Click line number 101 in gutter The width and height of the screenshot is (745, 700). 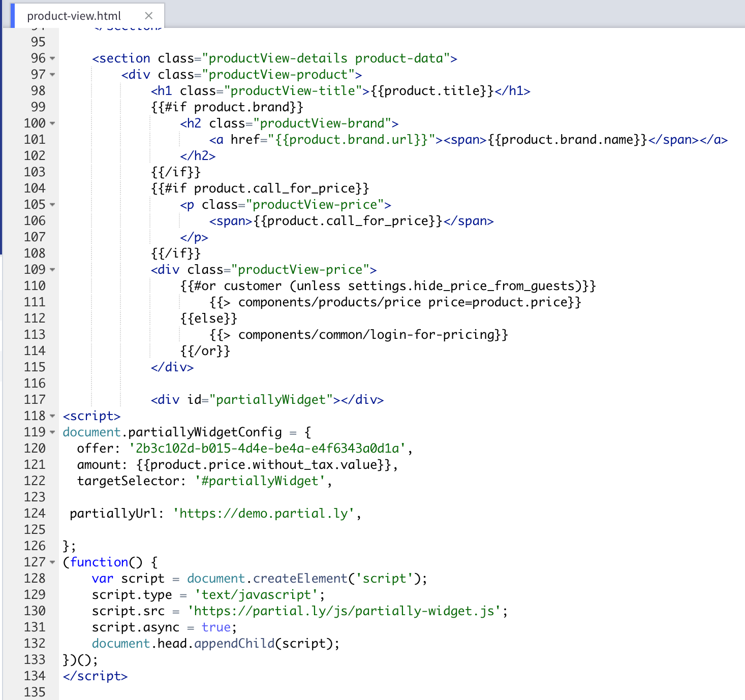coord(35,139)
